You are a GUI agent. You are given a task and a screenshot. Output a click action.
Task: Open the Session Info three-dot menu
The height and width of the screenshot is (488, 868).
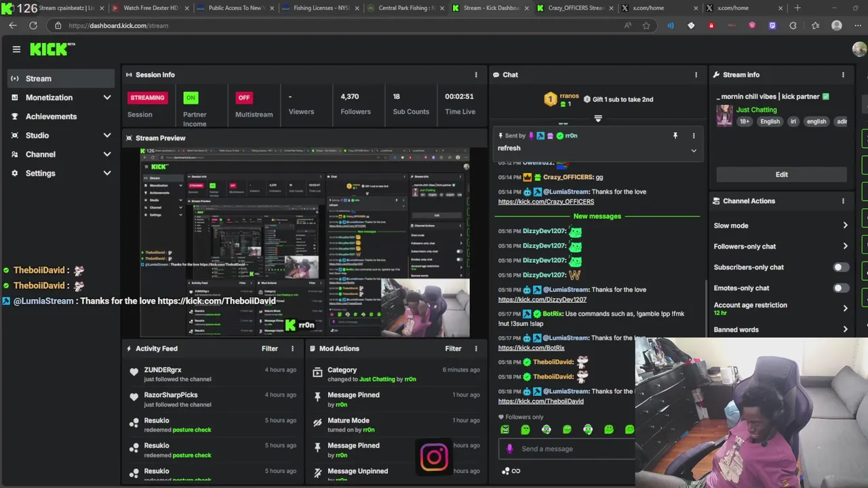pos(475,75)
